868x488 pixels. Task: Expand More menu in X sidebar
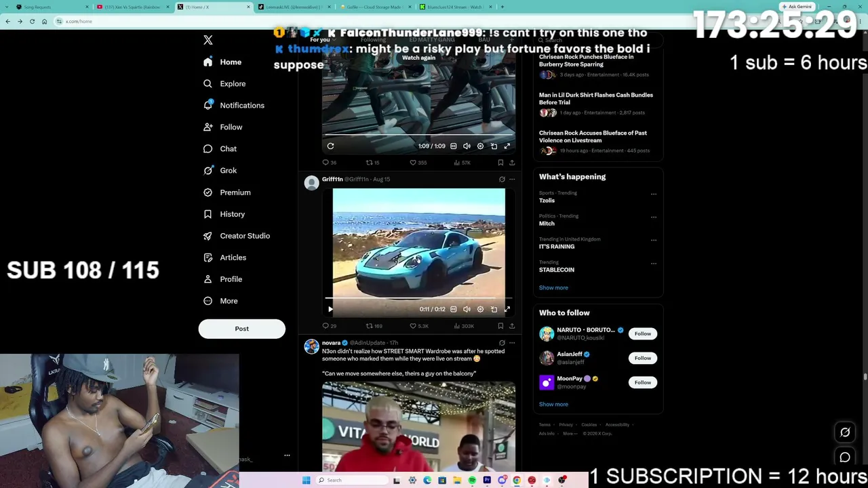220,300
